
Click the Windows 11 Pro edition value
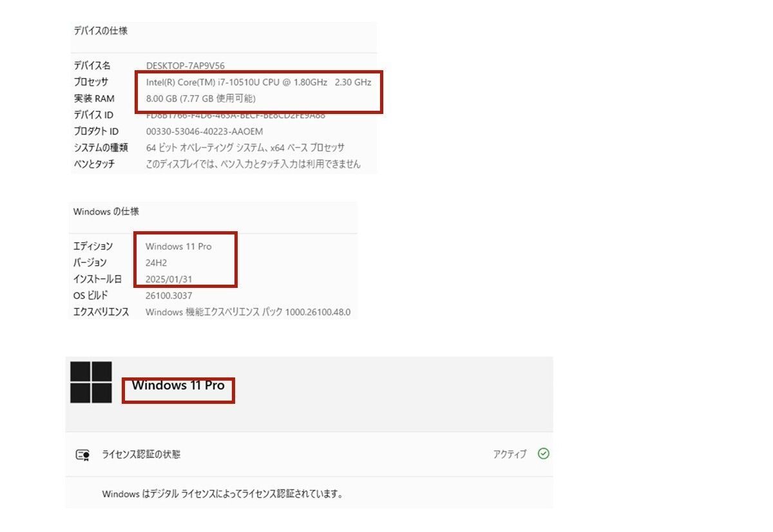click(x=178, y=247)
